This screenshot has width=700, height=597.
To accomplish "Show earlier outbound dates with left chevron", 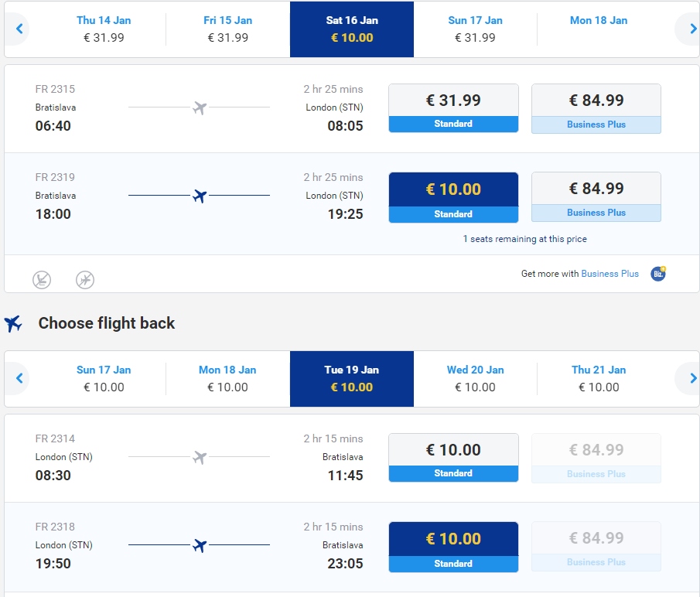I will [19, 29].
